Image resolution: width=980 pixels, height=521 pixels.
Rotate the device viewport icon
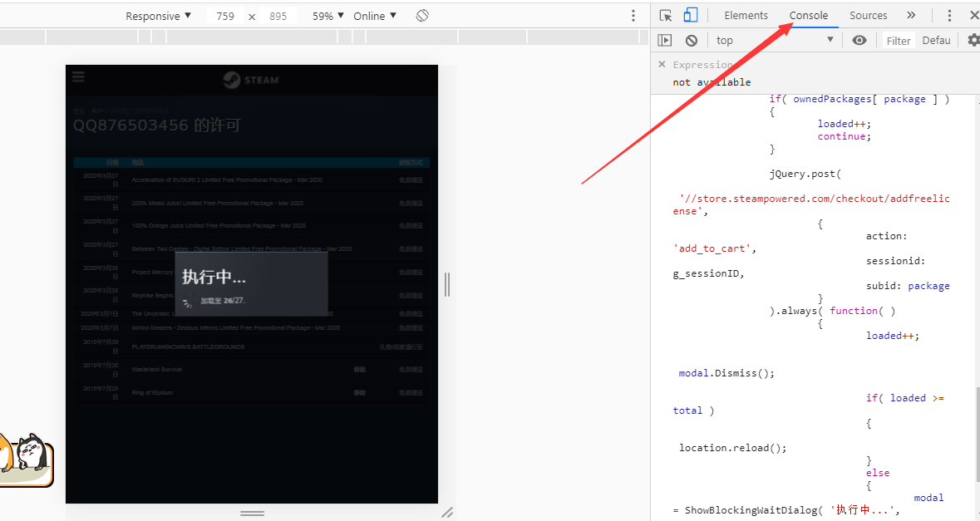coord(422,16)
